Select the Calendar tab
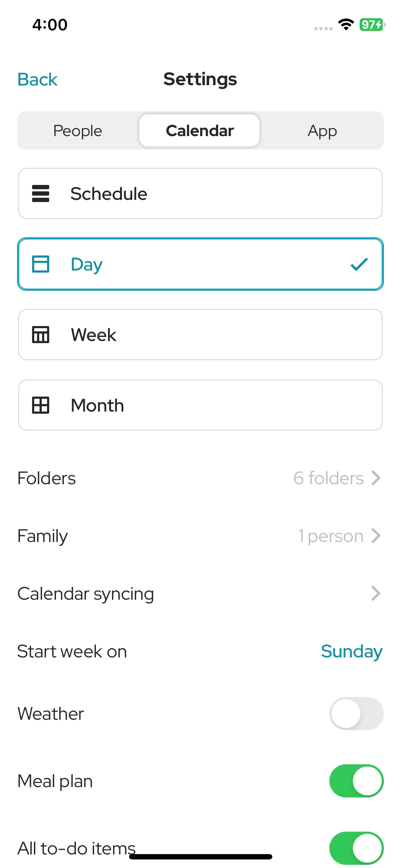 click(200, 130)
